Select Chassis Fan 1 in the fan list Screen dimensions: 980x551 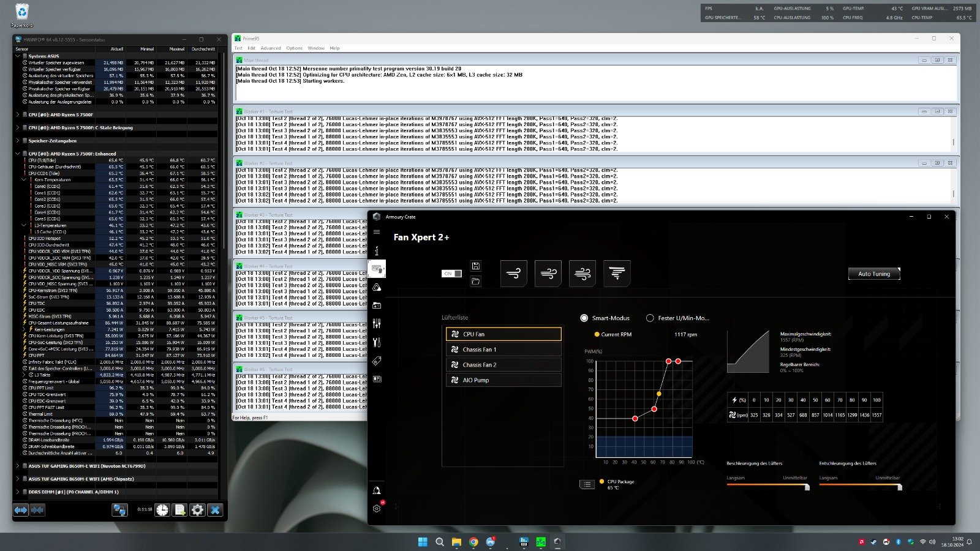503,350
